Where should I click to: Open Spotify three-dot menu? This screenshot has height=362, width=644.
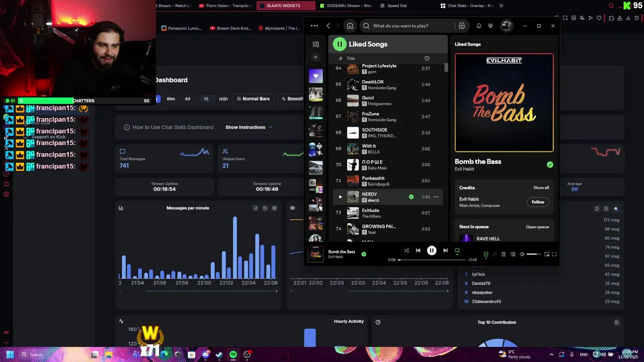click(314, 26)
